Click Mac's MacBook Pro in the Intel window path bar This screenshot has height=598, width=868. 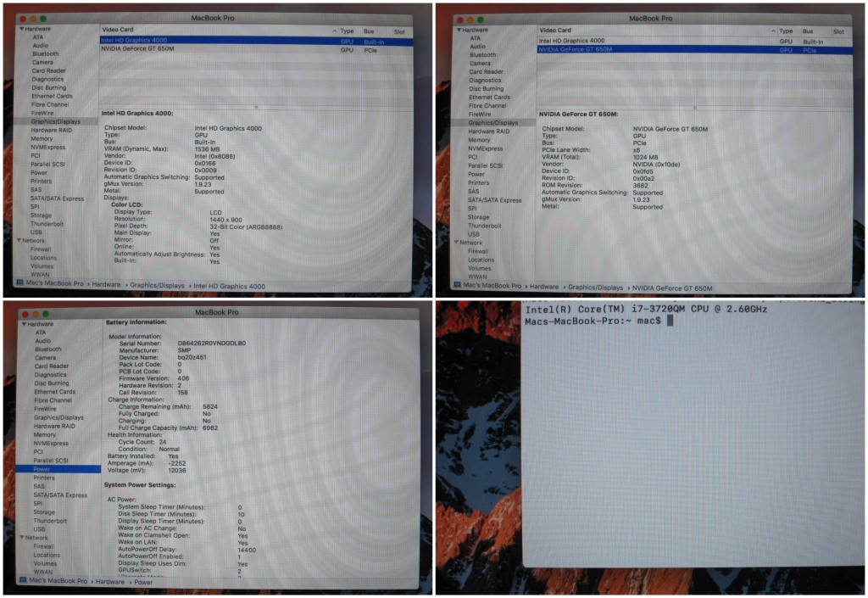point(55,283)
